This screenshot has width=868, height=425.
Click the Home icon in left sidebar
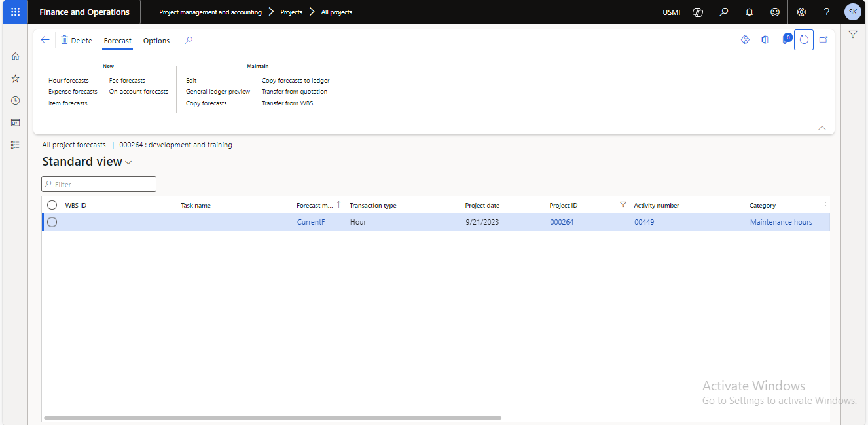[15, 56]
